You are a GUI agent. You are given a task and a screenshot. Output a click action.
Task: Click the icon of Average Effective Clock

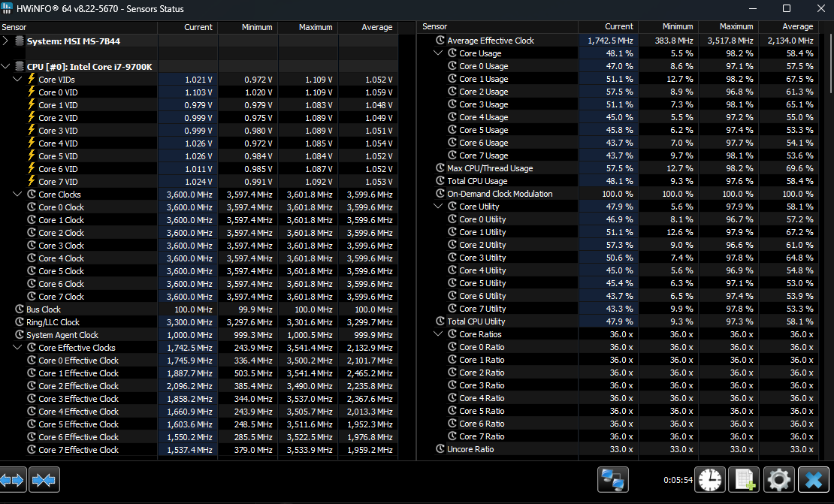point(440,40)
